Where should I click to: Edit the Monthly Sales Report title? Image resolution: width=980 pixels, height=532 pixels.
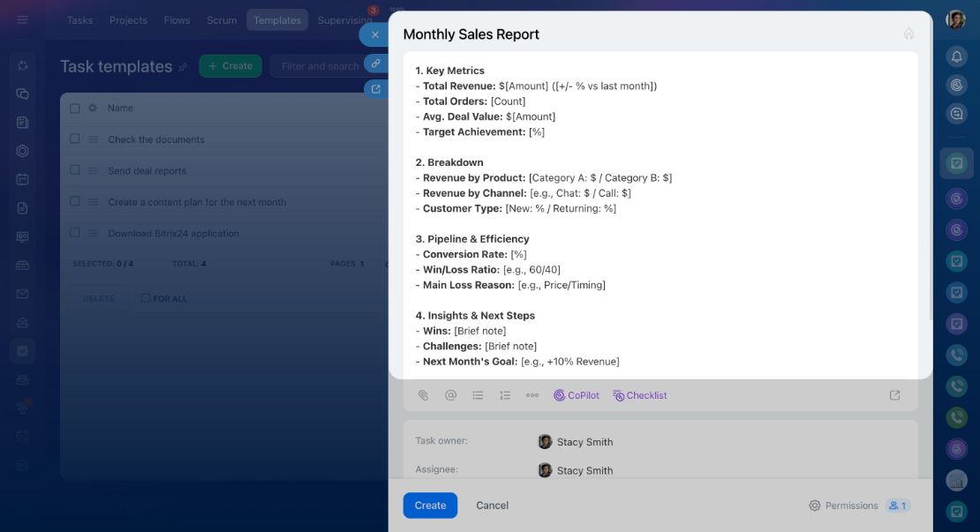click(x=471, y=34)
